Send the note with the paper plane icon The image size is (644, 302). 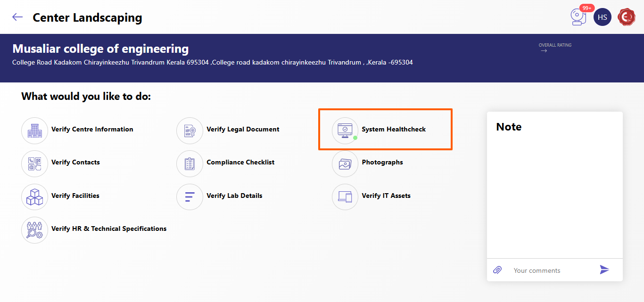(604, 269)
